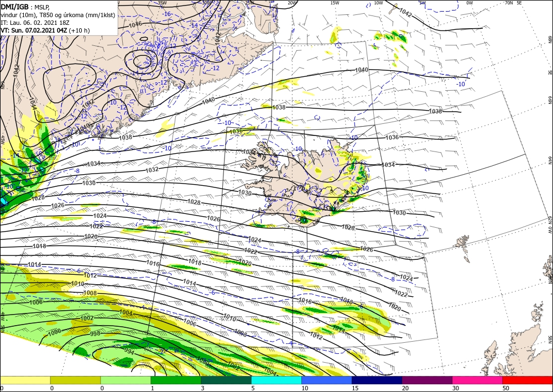Click the 994 isobar label

tap(129, 351)
